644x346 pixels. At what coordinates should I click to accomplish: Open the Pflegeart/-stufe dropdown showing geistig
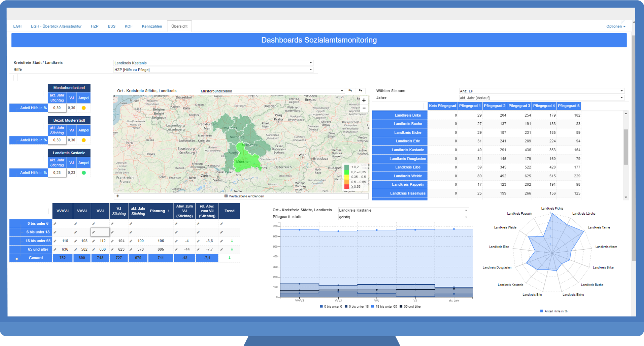coord(403,217)
